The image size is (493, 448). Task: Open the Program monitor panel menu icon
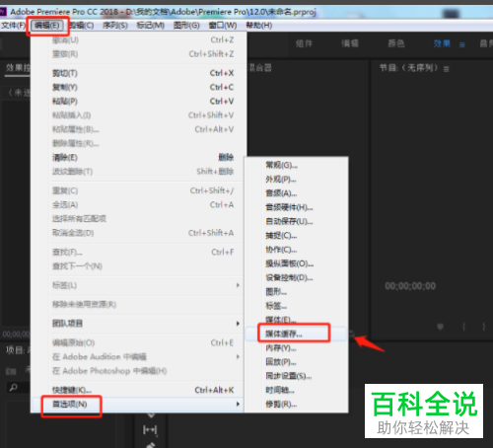(x=446, y=69)
